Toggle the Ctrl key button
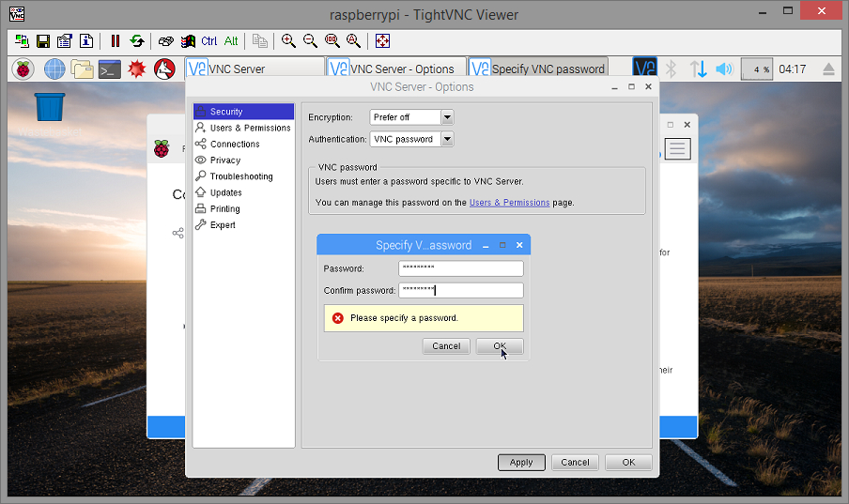Image resolution: width=849 pixels, height=504 pixels. point(209,41)
